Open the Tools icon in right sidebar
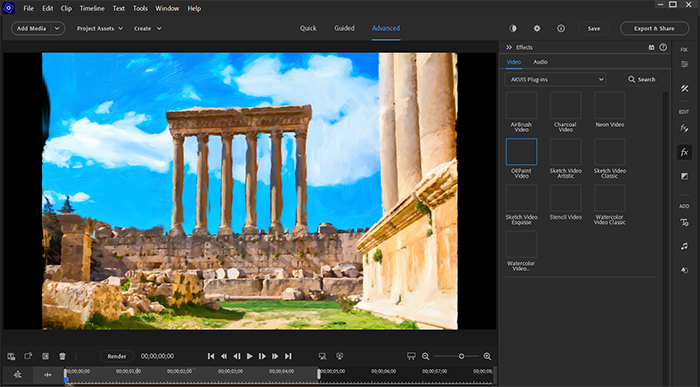Viewport: 700px width, 387px height. pos(684,88)
